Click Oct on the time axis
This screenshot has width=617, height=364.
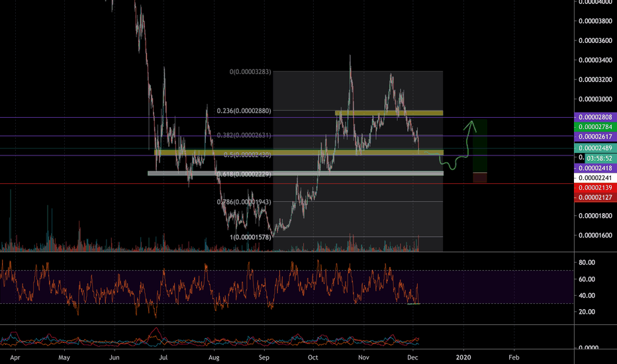point(313,357)
